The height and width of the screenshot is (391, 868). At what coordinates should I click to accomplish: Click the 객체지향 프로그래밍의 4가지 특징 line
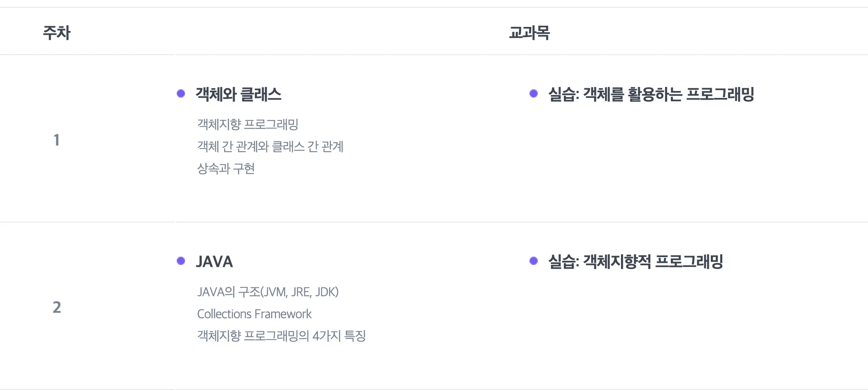point(281,336)
